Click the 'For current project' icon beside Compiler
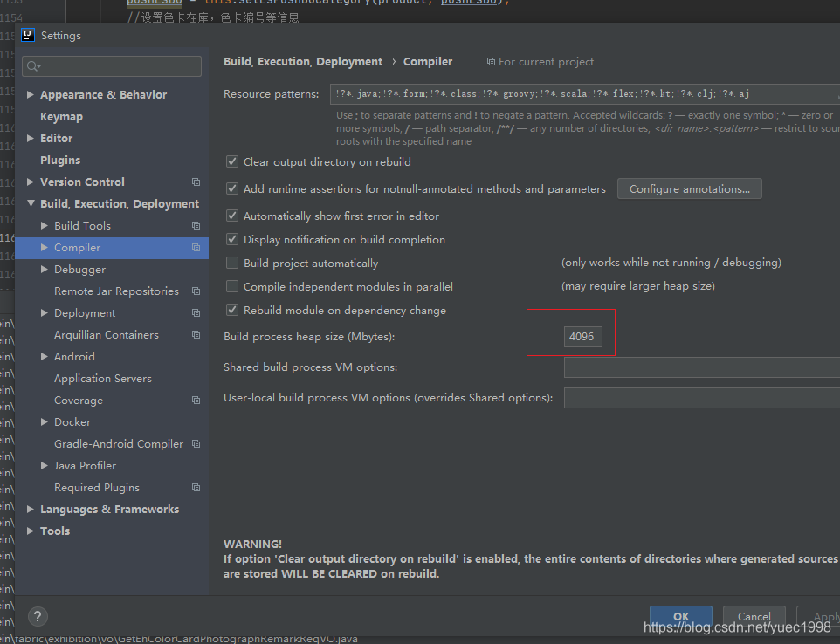Screen dimensions: 840x644 [491, 61]
